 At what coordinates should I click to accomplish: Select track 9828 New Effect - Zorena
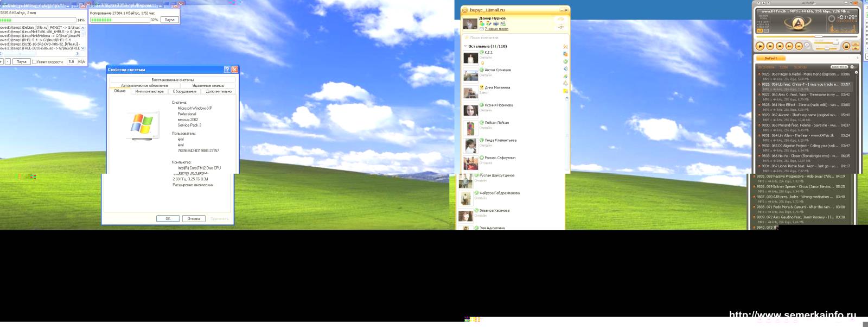coord(805,107)
